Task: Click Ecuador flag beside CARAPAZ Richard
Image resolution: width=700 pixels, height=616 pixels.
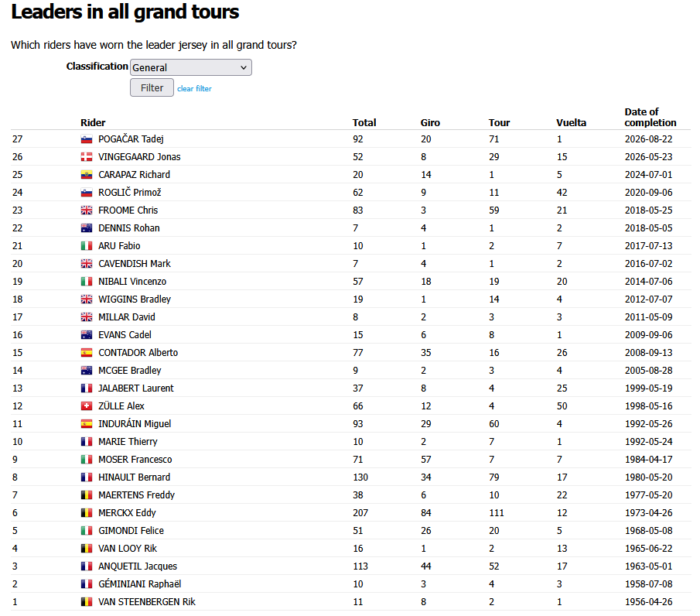Action: (x=87, y=175)
